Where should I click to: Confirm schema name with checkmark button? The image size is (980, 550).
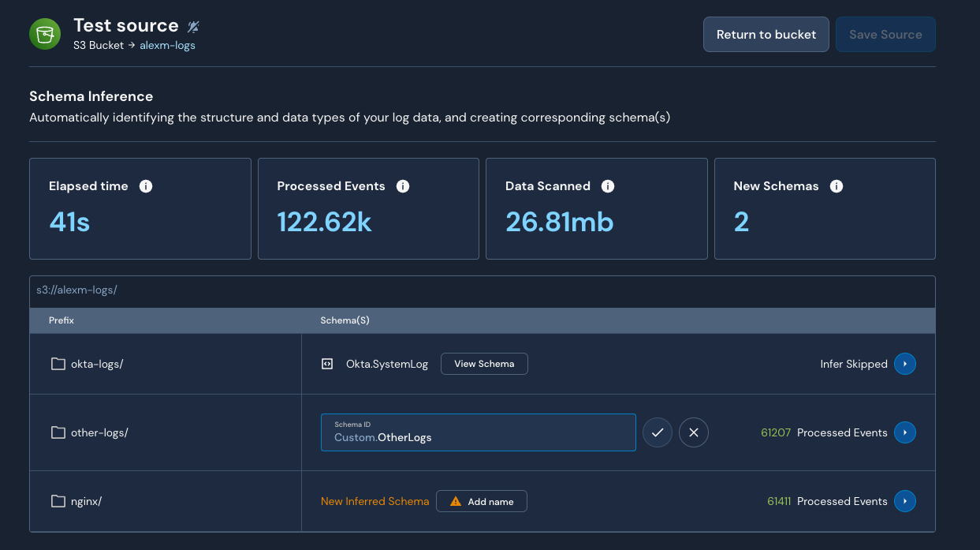click(658, 432)
